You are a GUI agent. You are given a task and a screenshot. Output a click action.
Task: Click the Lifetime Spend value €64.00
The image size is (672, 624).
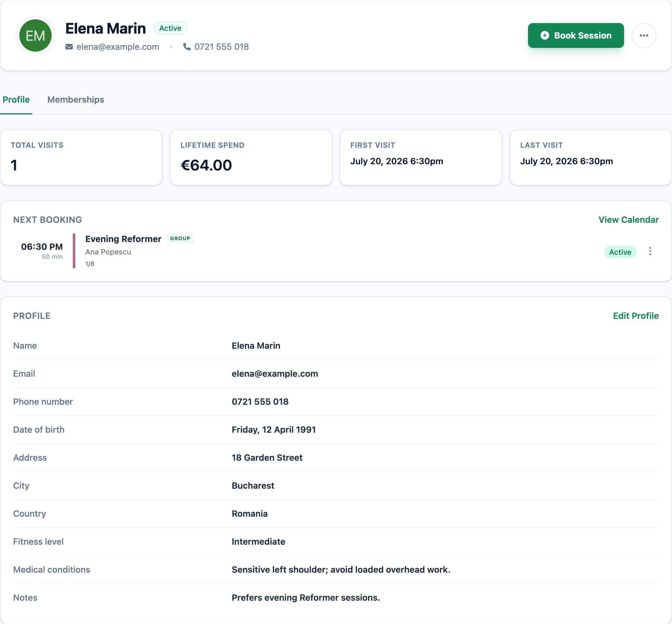point(206,165)
